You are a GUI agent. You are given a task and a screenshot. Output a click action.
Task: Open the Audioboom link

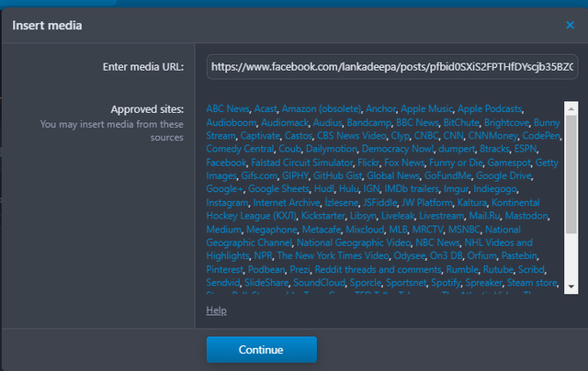tap(232, 122)
